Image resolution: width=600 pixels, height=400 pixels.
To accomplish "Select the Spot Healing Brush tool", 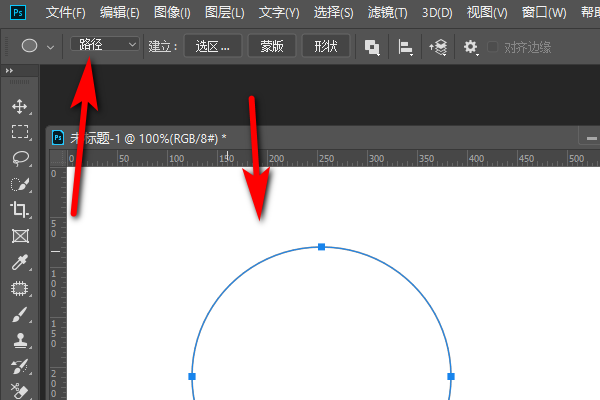I will pyautogui.click(x=20, y=288).
